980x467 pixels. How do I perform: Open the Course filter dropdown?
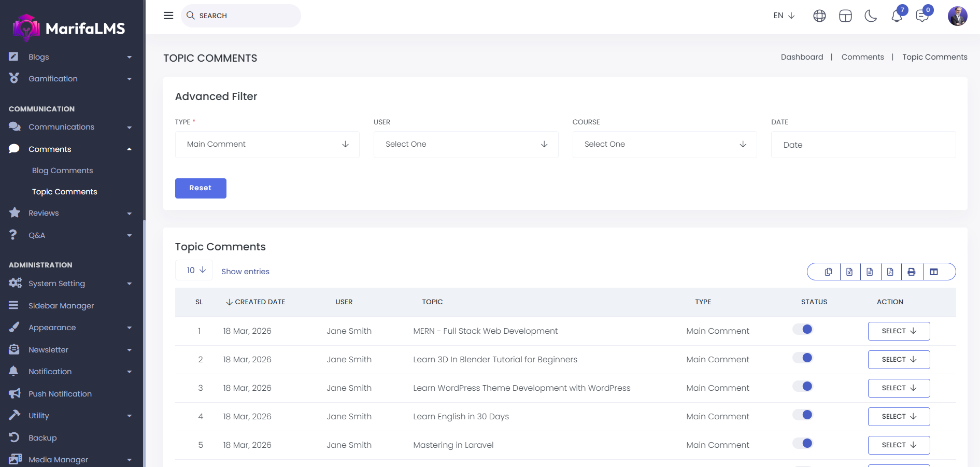coord(664,145)
